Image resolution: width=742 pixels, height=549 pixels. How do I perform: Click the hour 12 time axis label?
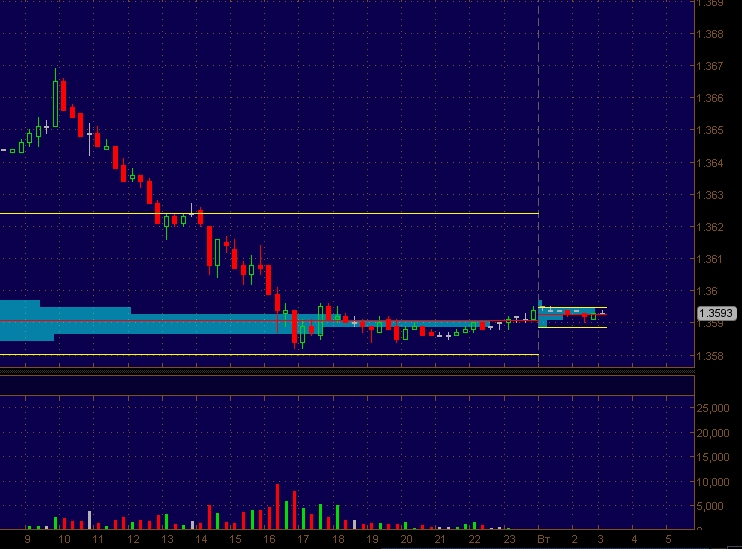pos(133,539)
